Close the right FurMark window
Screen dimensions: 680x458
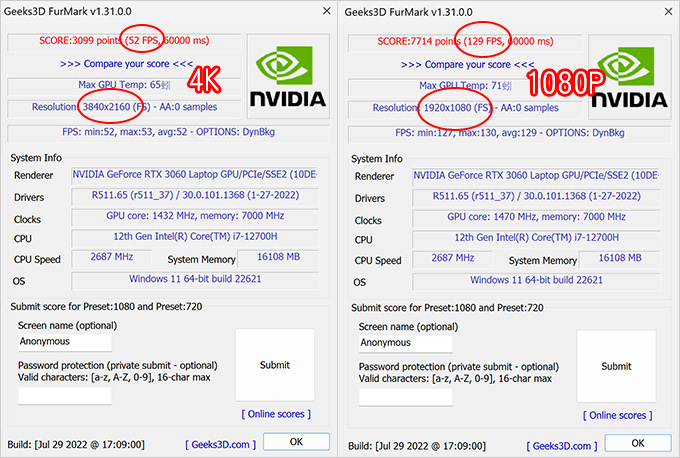pos(668,12)
